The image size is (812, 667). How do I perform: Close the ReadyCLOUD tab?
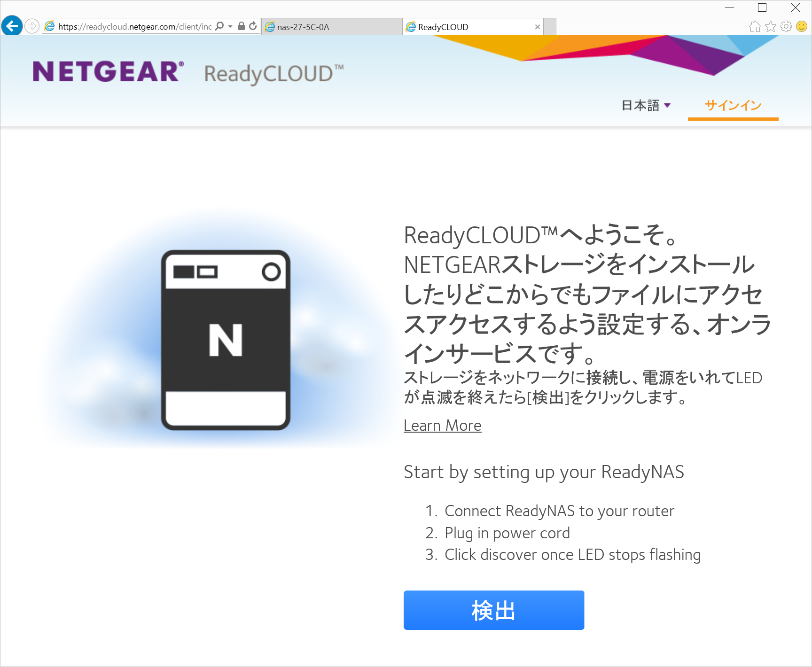pyautogui.click(x=537, y=27)
